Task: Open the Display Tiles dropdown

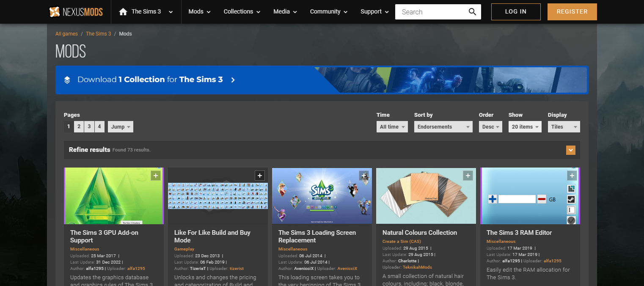Action: click(x=564, y=127)
